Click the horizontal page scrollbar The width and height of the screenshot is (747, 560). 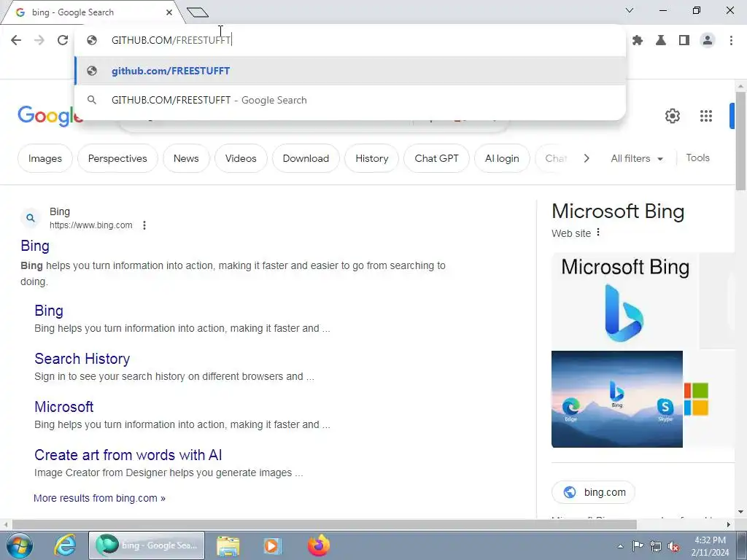[x=324, y=524]
